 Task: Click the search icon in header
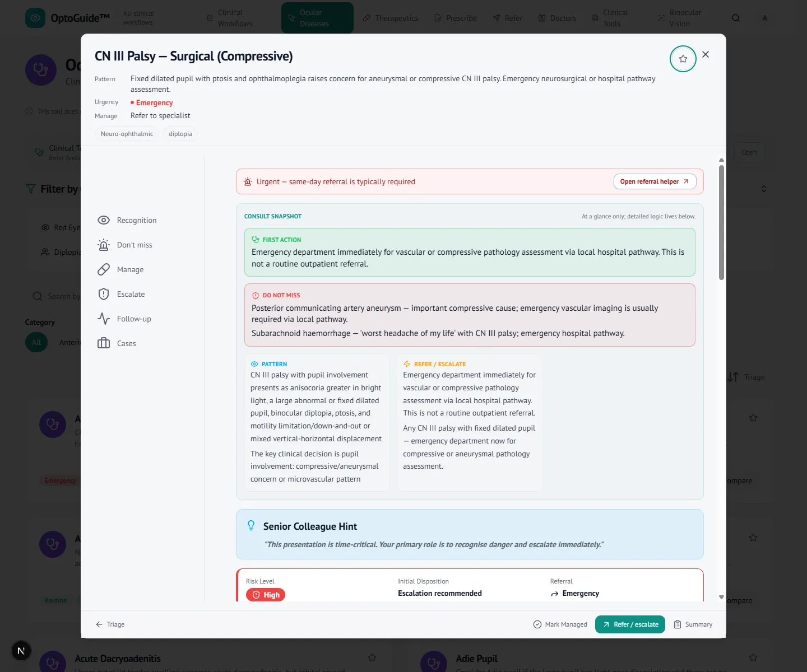[x=736, y=18]
